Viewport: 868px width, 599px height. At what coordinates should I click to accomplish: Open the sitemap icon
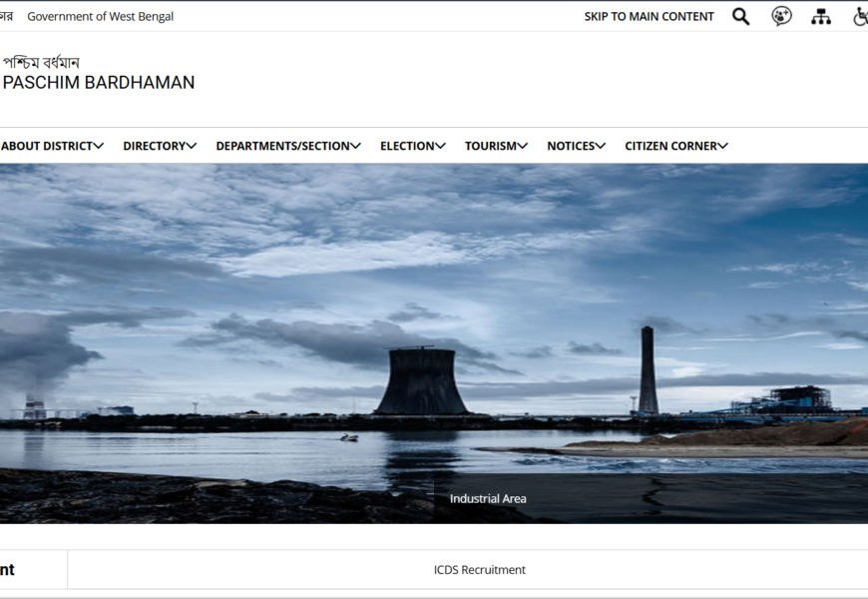pos(821,16)
